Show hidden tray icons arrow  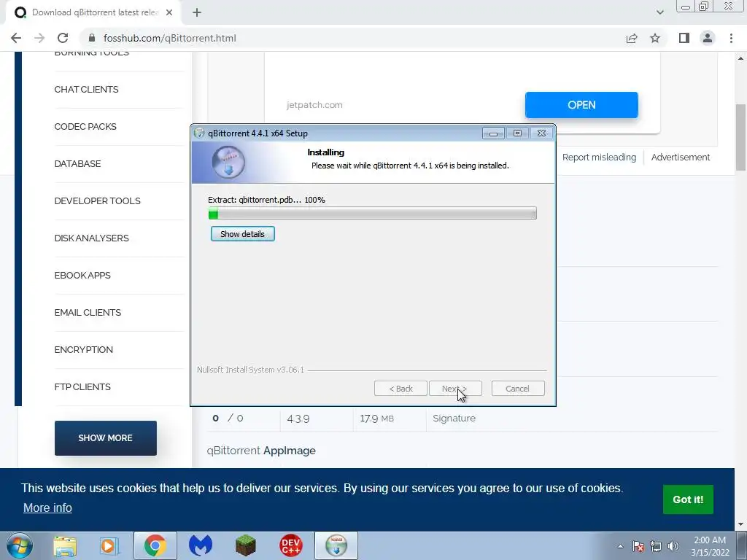tap(620, 546)
